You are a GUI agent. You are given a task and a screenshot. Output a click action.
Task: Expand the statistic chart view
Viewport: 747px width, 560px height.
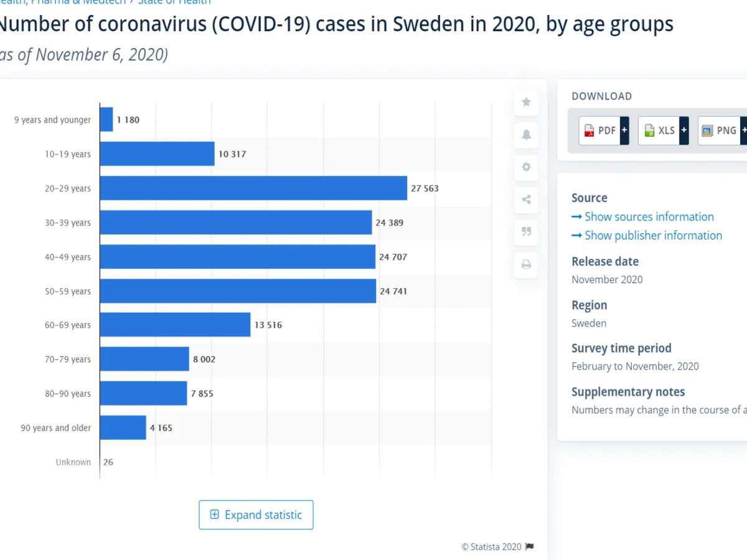tap(256, 515)
